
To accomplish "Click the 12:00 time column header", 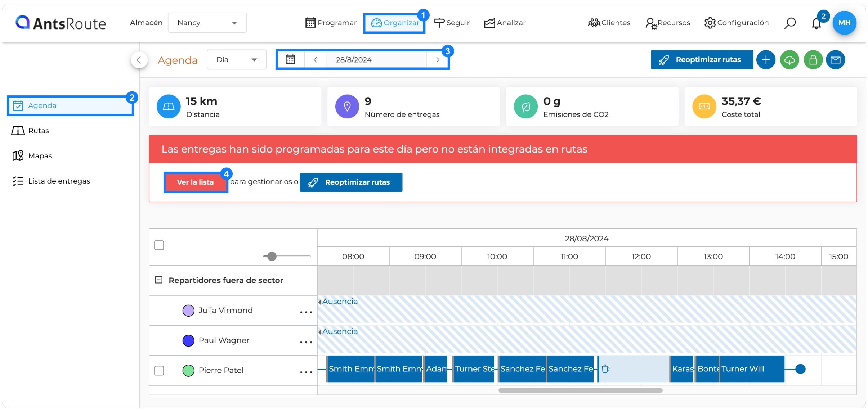I will coord(641,257).
